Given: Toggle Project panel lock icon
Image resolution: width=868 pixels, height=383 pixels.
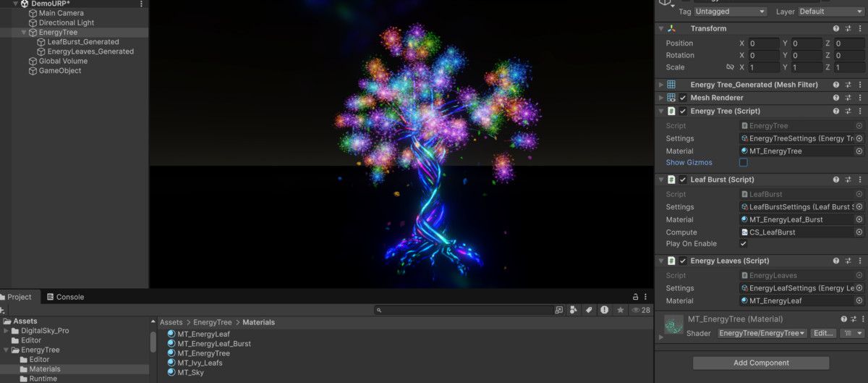Looking at the screenshot, I should tap(635, 297).
